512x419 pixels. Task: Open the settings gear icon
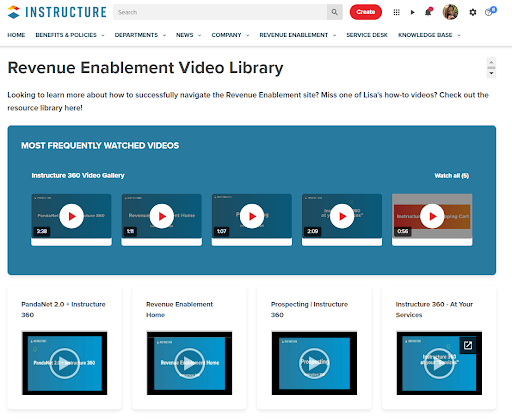pos(473,12)
